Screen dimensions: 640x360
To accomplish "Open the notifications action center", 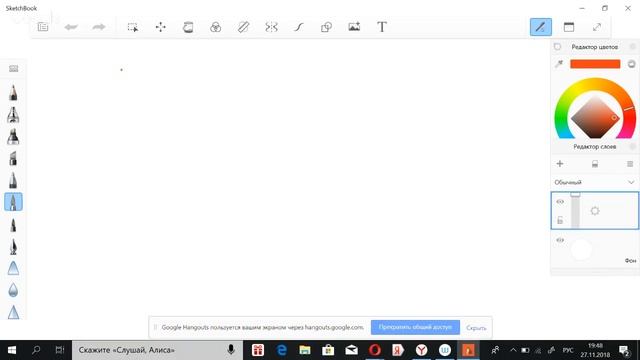I will tap(624, 350).
